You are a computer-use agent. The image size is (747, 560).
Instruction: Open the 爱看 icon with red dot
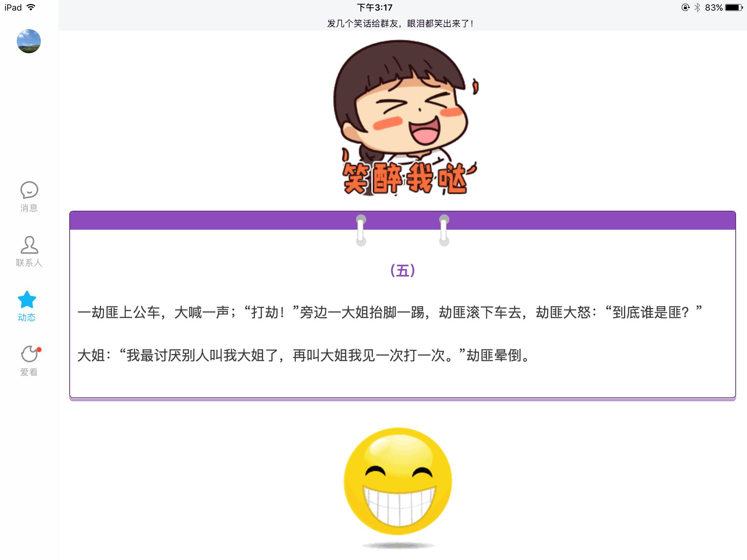click(30, 354)
